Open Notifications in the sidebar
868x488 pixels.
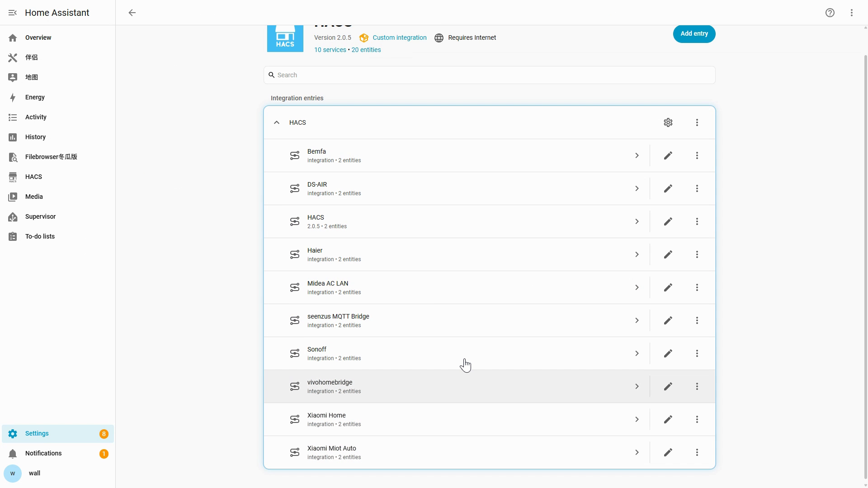coord(58,453)
